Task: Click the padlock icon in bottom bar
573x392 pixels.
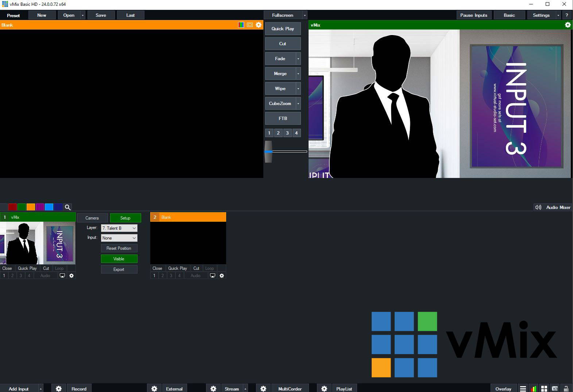Action: click(x=566, y=389)
